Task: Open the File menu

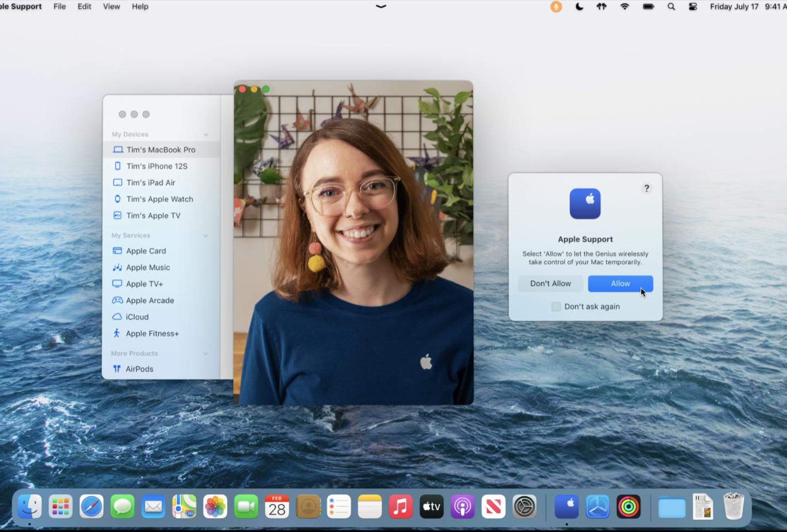Action: click(60, 7)
